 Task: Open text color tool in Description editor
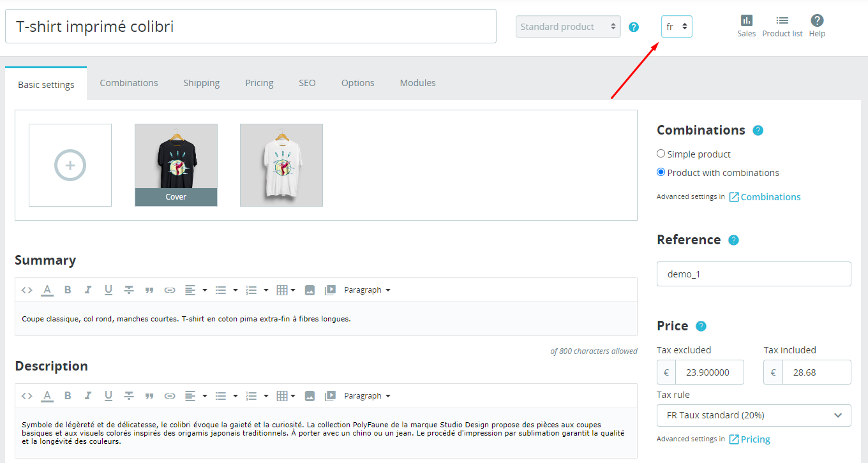coord(47,396)
